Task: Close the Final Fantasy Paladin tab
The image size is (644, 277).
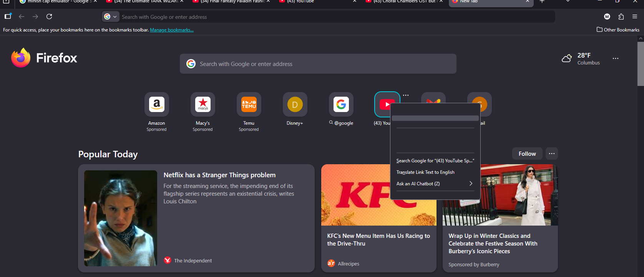Action: pyautogui.click(x=268, y=2)
